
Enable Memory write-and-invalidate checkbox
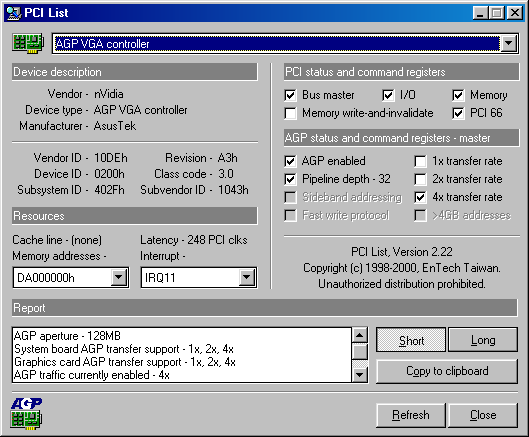point(290,113)
